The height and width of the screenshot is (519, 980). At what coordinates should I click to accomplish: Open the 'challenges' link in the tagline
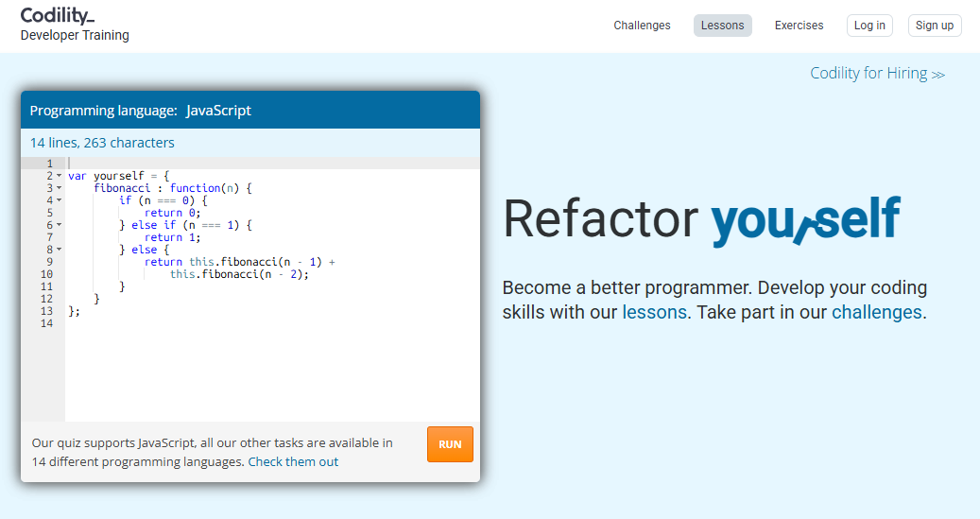pyautogui.click(x=877, y=312)
